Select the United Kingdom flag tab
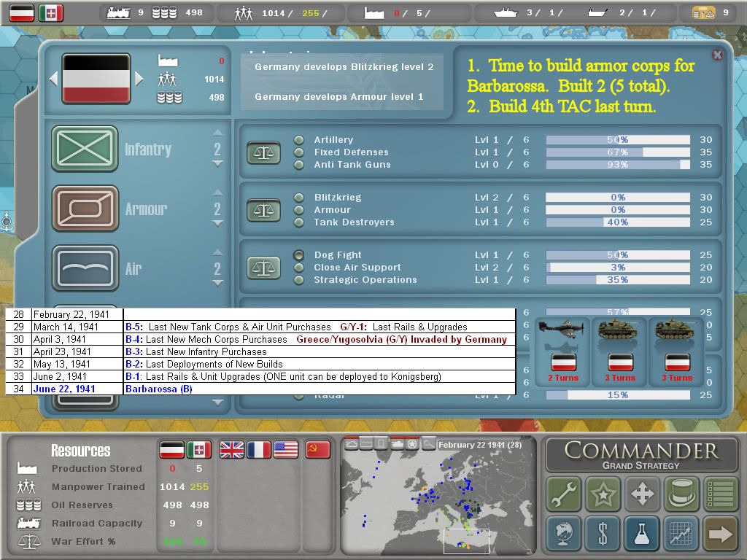747x560 pixels. 231,450
